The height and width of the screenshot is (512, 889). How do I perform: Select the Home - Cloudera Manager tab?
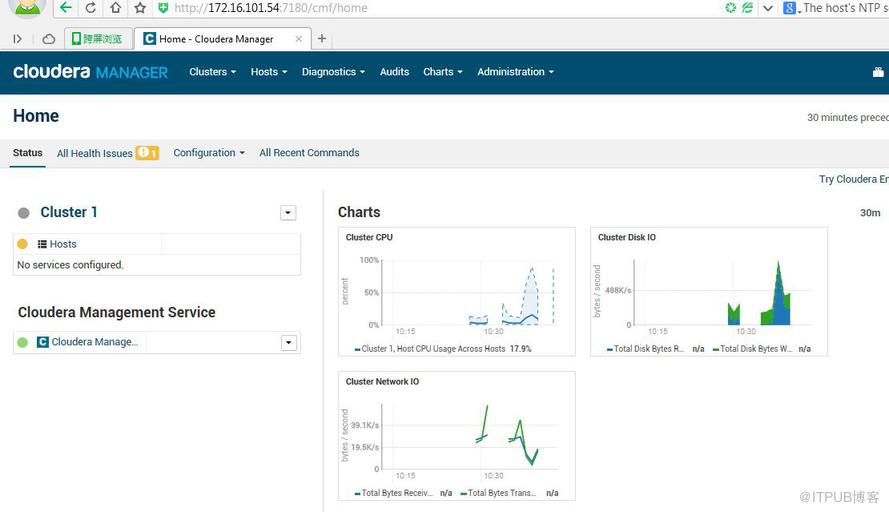tap(222, 39)
